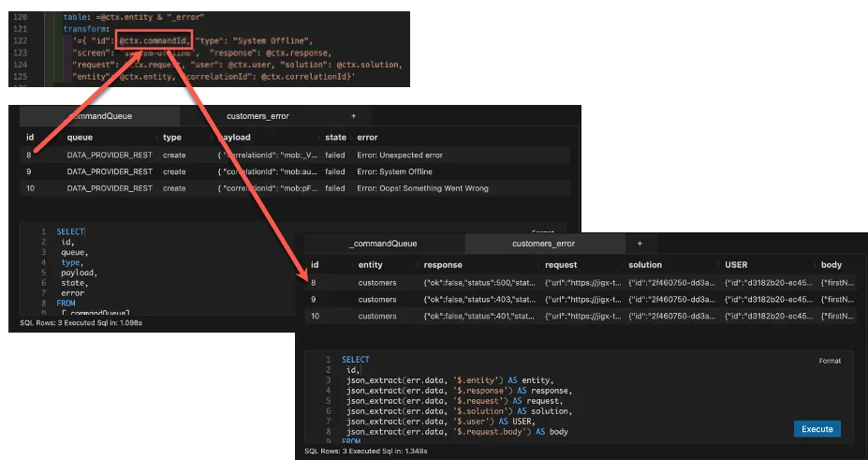
Task: Click type column header in left table
Action: [x=172, y=138]
